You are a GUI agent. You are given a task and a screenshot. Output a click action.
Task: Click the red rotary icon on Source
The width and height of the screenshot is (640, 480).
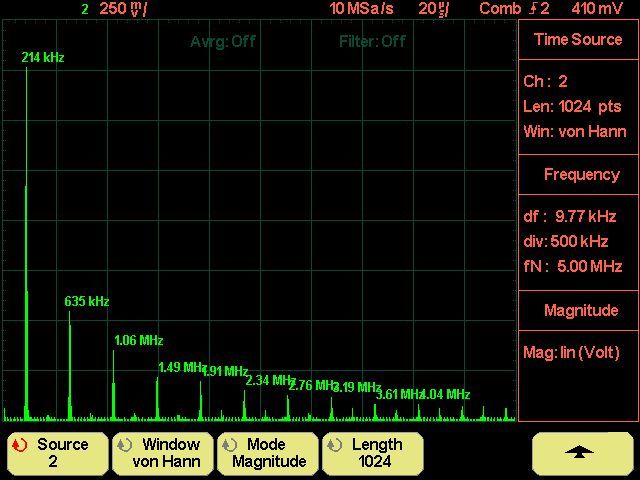pyautogui.click(x=19, y=445)
